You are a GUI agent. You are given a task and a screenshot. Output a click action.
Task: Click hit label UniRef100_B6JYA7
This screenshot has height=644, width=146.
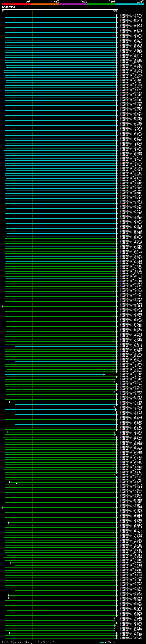pyautogui.click(x=131, y=563)
